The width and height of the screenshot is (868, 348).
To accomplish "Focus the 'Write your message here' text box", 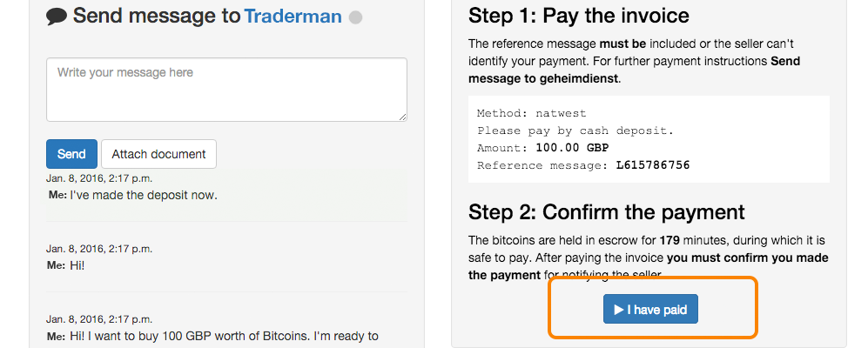I will click(226, 90).
